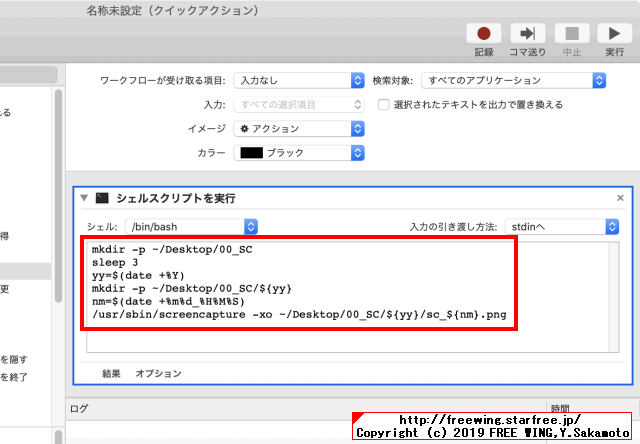640x444 pixels.
Task: Click the script line 'nm=$(date +%m%d_%H%M%S)'
Action: click(x=168, y=302)
